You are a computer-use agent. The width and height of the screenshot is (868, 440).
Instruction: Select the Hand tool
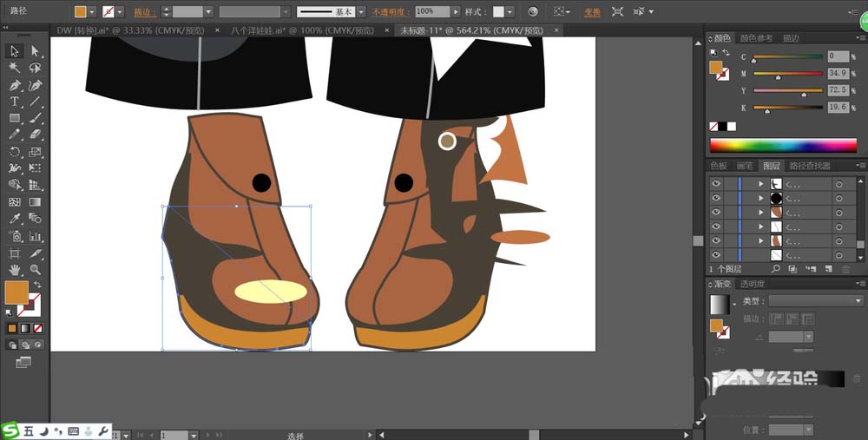click(x=15, y=270)
